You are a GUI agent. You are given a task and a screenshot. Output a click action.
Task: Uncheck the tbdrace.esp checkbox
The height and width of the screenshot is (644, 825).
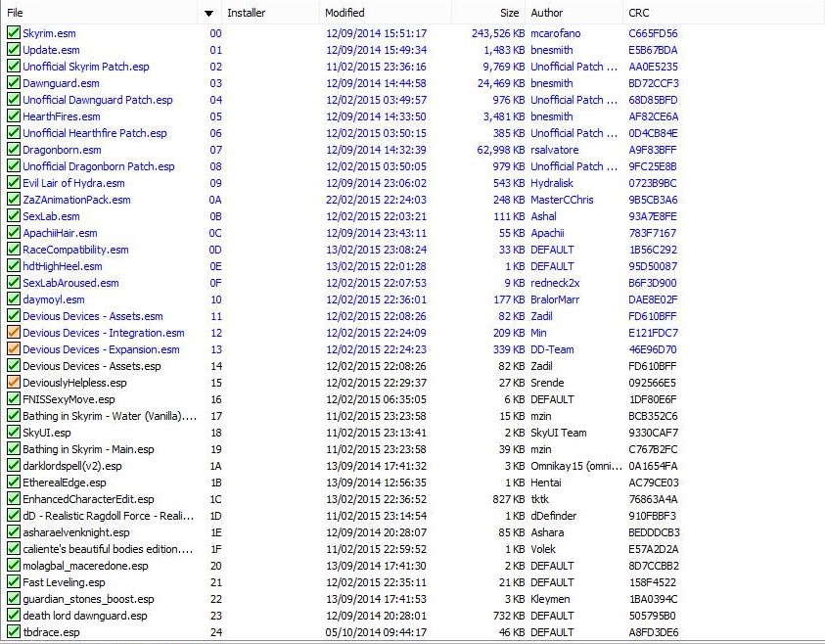[x=14, y=632]
